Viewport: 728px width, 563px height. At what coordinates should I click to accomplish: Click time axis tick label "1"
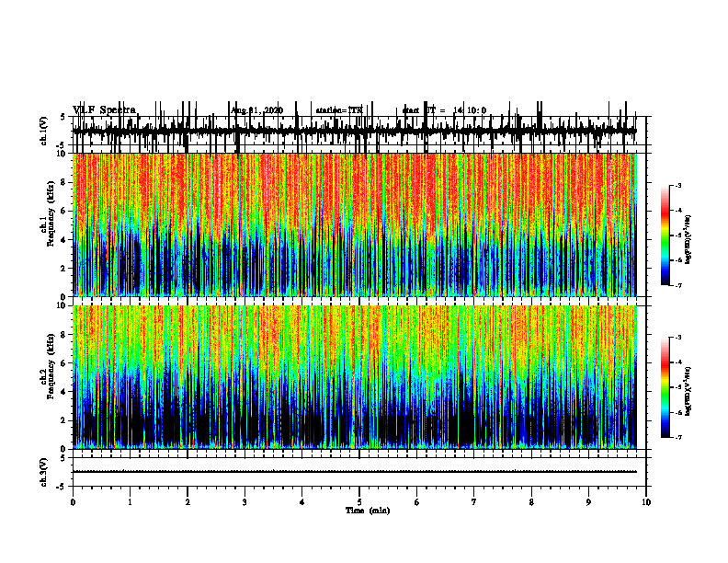pyautogui.click(x=130, y=502)
